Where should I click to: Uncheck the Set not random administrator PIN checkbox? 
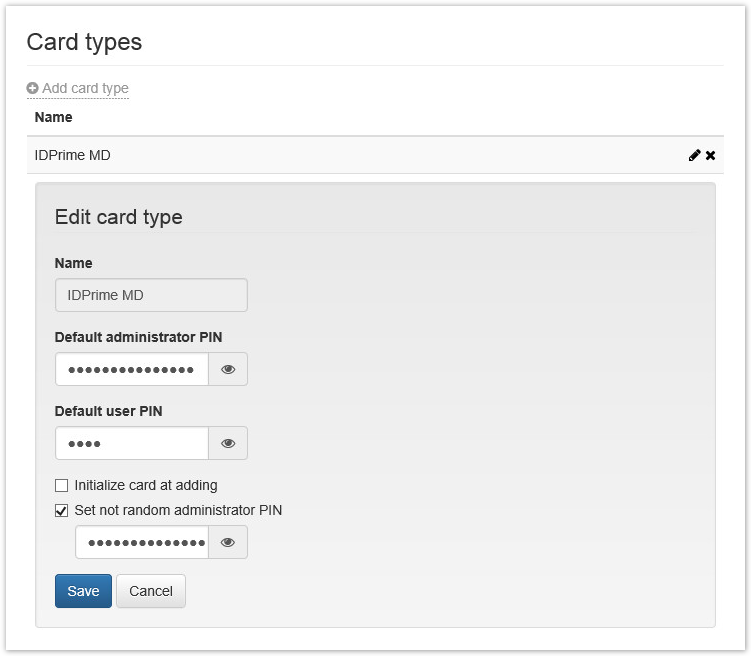(x=62, y=510)
